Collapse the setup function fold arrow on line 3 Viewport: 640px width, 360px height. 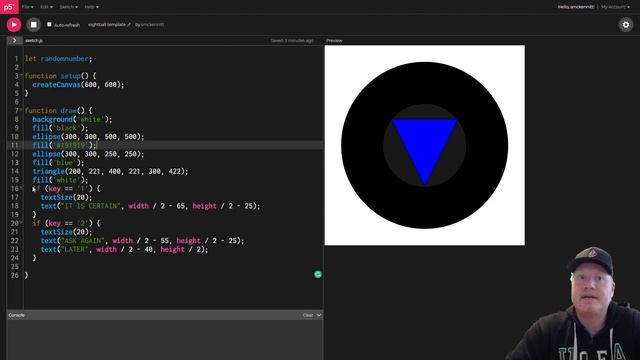tap(21, 76)
